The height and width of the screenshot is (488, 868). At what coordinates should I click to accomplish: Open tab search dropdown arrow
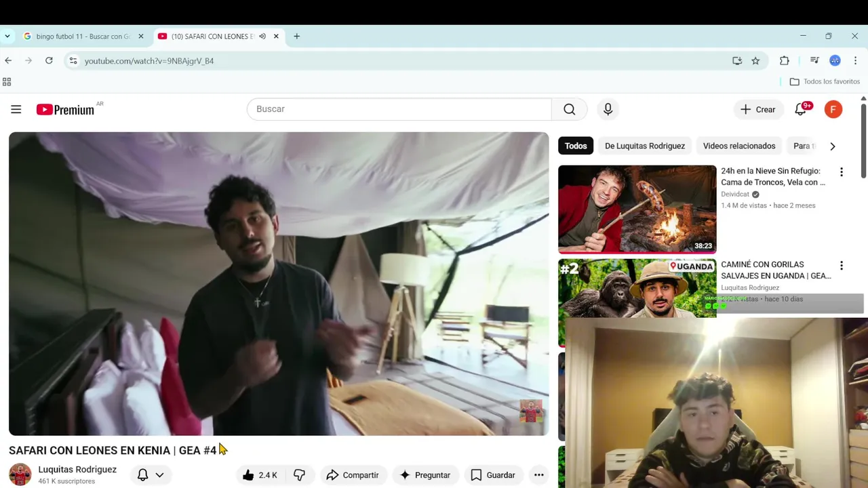(x=7, y=37)
